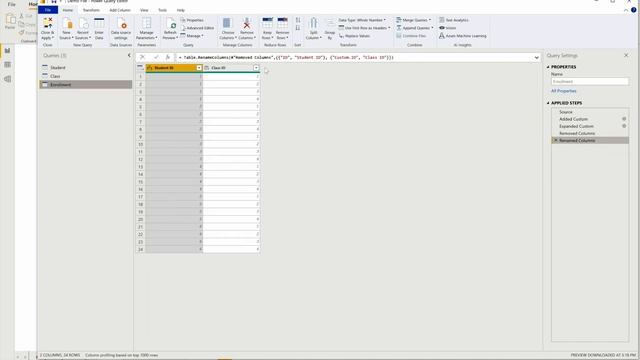Sort ascending using the Sort icon
This screenshot has height=360, width=640.
click(298, 20)
